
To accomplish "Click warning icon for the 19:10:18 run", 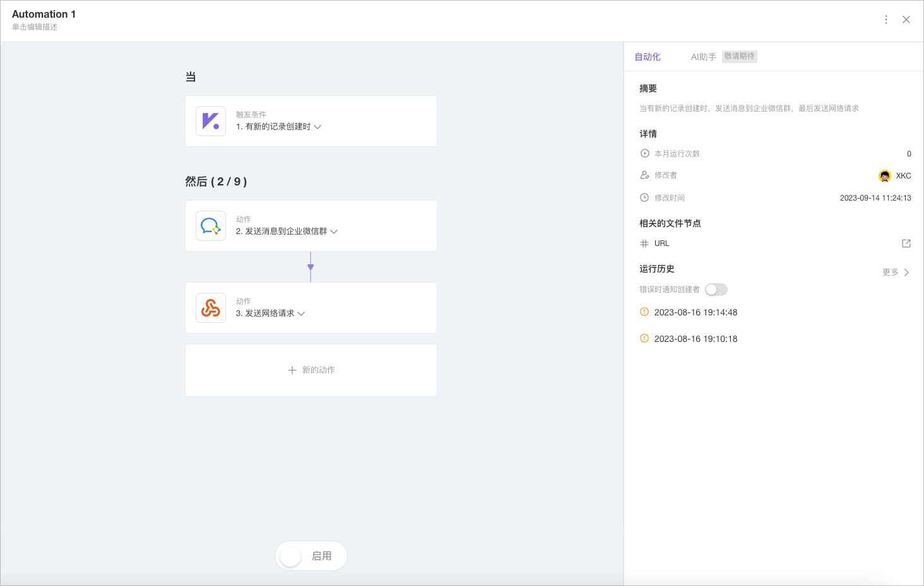I will pyautogui.click(x=644, y=339).
